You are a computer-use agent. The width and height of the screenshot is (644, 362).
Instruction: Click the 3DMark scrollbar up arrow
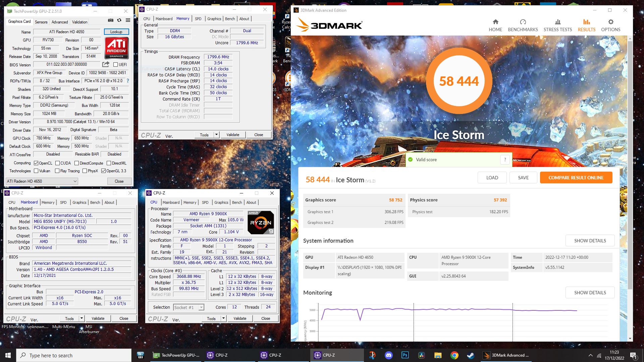pos(630,39)
